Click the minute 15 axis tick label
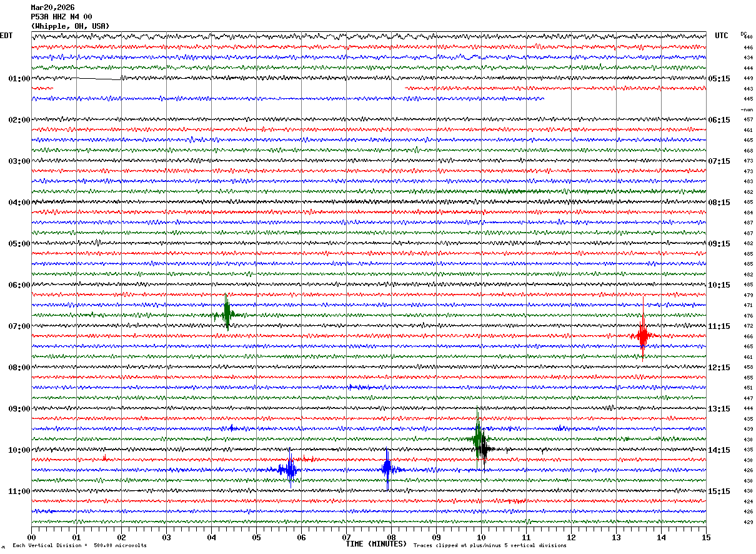This screenshot has width=756, height=554. tap(706, 537)
